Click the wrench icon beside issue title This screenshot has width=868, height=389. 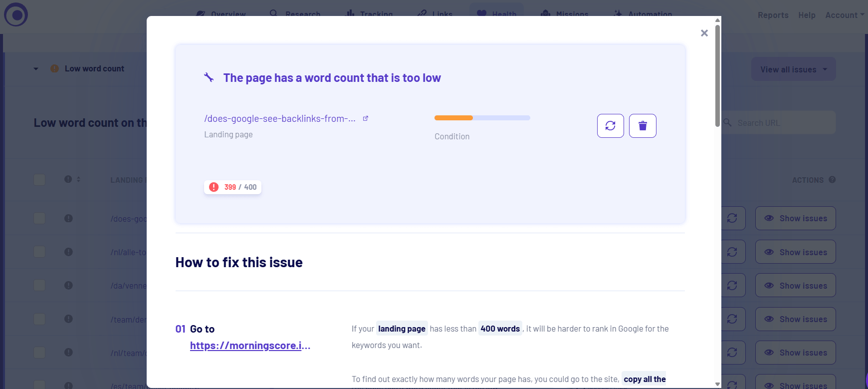209,77
